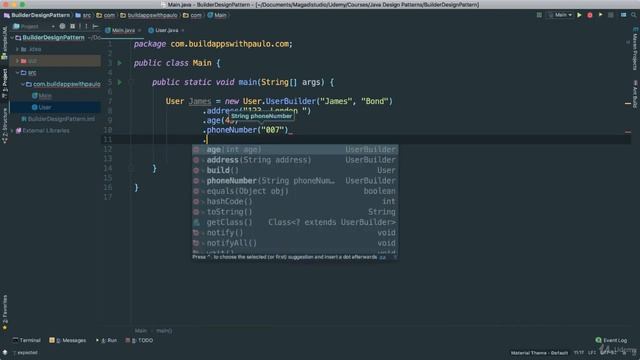This screenshot has height=360, width=640.
Task: Click the run with coverage icon
Action: (600, 15)
